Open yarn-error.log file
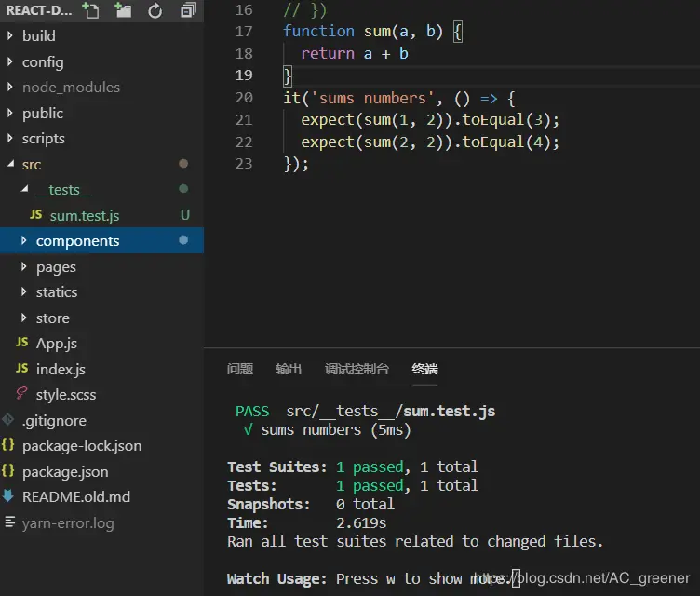The width and height of the screenshot is (700, 596). click(x=68, y=522)
